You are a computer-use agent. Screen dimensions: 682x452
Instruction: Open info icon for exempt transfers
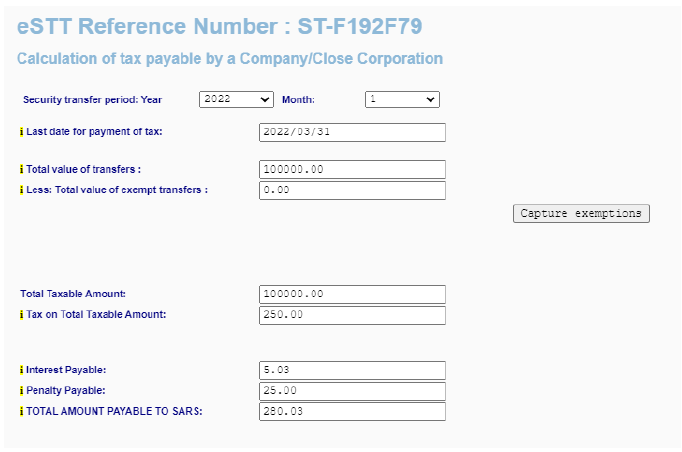click(x=21, y=190)
